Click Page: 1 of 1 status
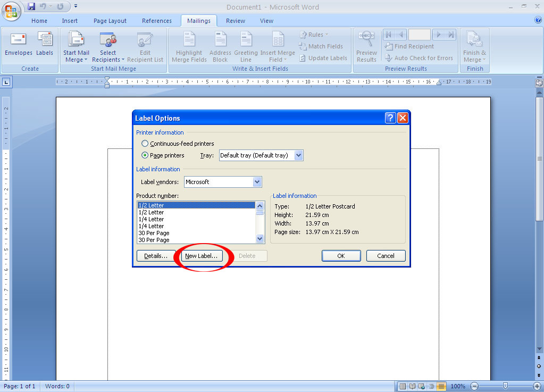 (20, 386)
